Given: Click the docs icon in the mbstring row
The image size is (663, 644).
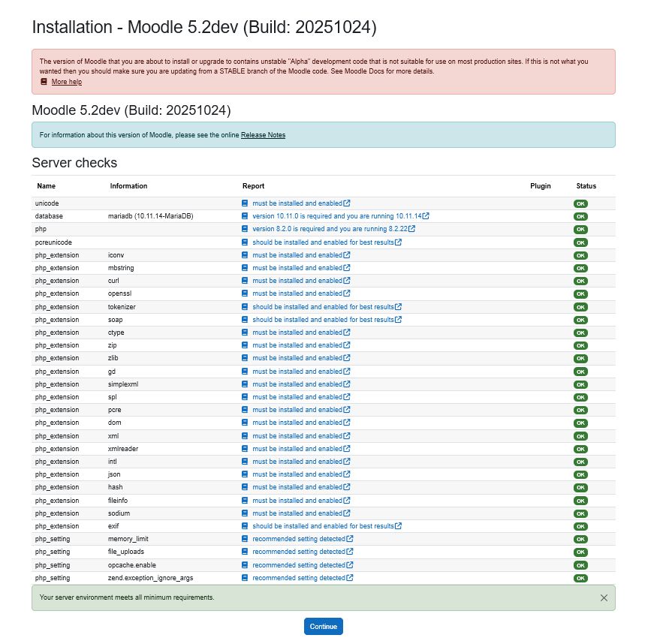Looking at the screenshot, I should (x=244, y=267).
